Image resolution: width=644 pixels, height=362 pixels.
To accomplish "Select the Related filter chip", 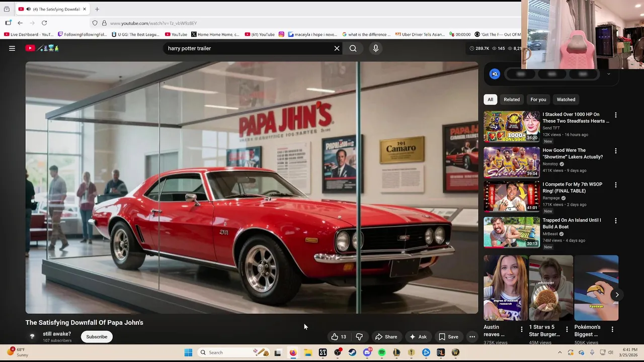I will (x=512, y=100).
